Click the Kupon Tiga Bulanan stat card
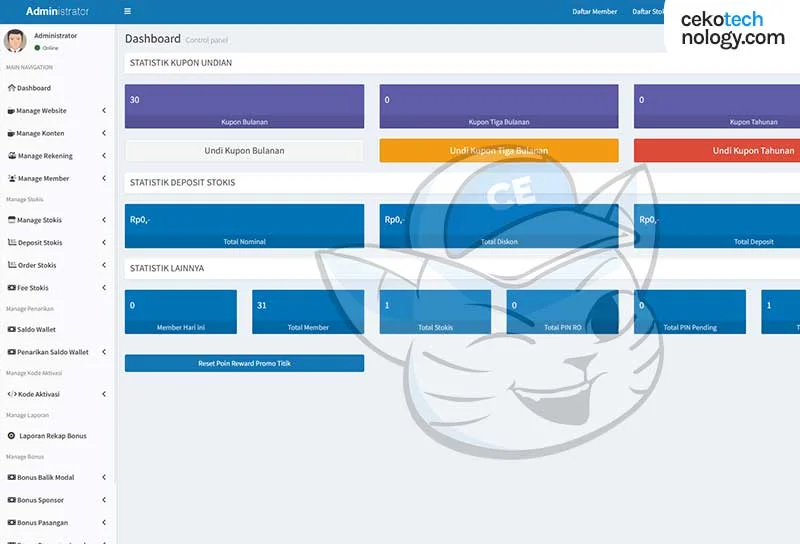Screen dimensions: 800x544 499,106
